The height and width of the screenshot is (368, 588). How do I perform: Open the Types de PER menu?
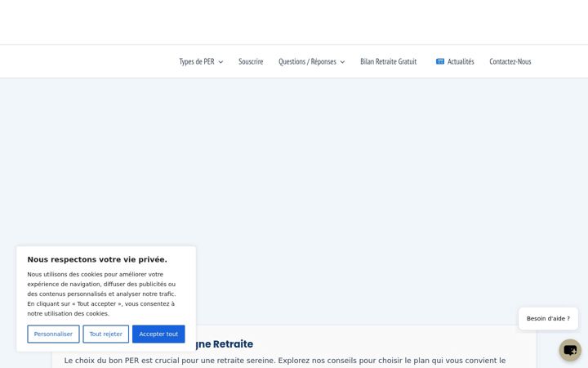197,61
